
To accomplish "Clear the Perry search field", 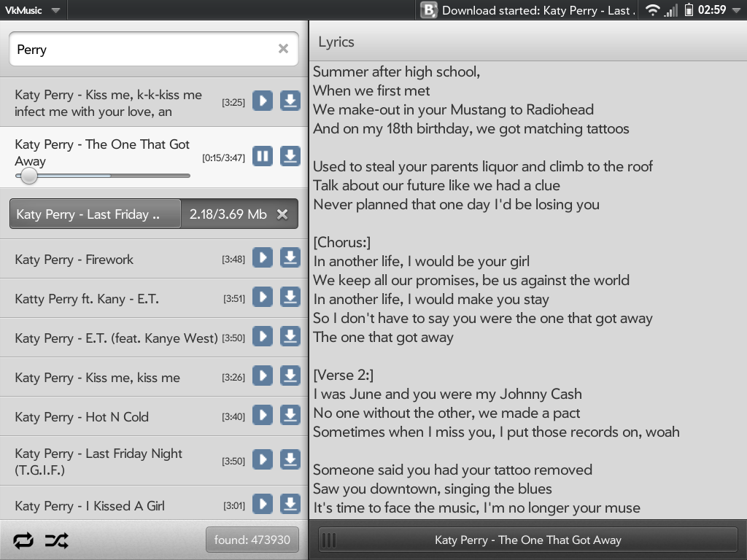I will (x=283, y=49).
